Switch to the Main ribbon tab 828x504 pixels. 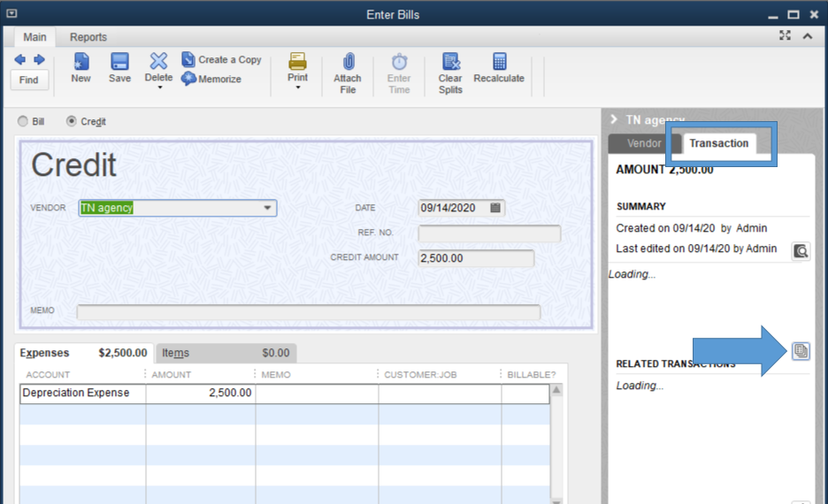click(x=34, y=37)
